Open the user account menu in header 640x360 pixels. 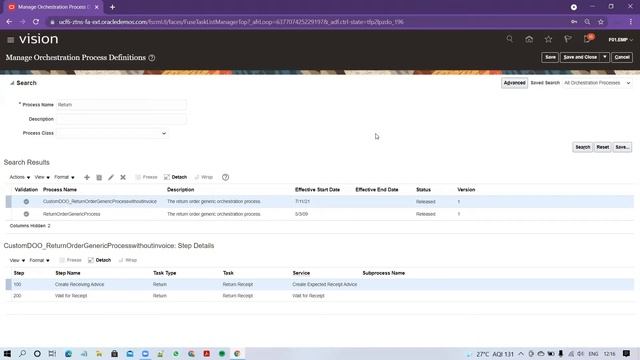pyautogui.click(x=620, y=40)
